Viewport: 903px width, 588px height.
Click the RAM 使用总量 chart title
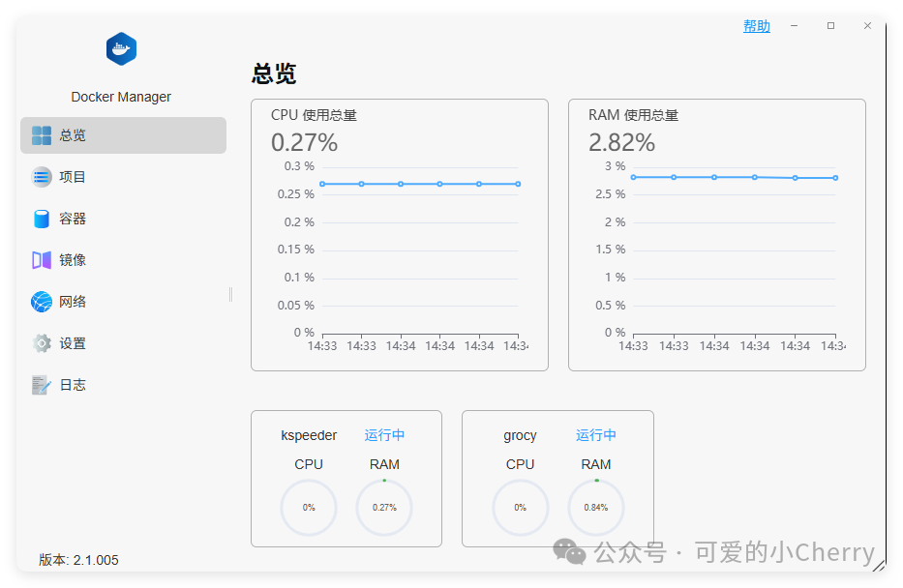[x=633, y=115]
